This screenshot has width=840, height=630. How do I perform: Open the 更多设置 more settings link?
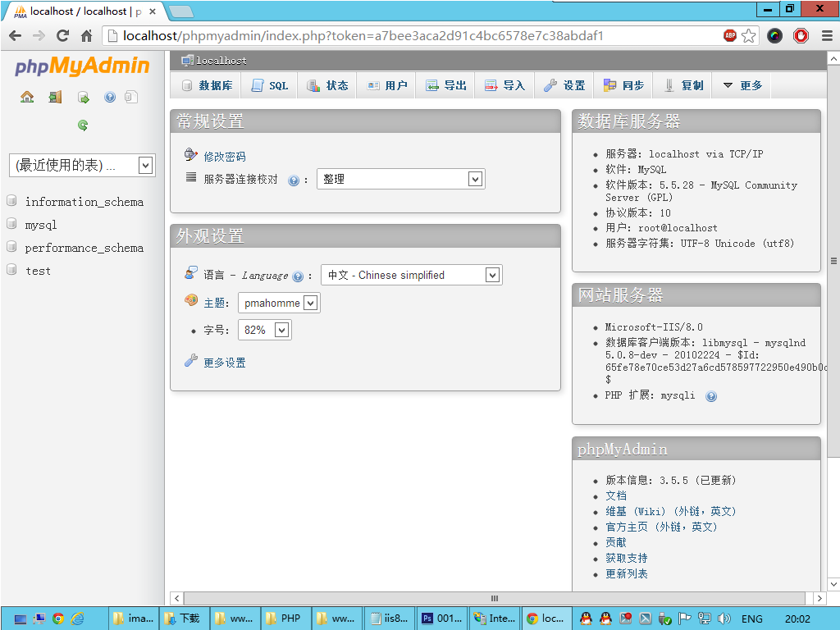click(x=225, y=363)
